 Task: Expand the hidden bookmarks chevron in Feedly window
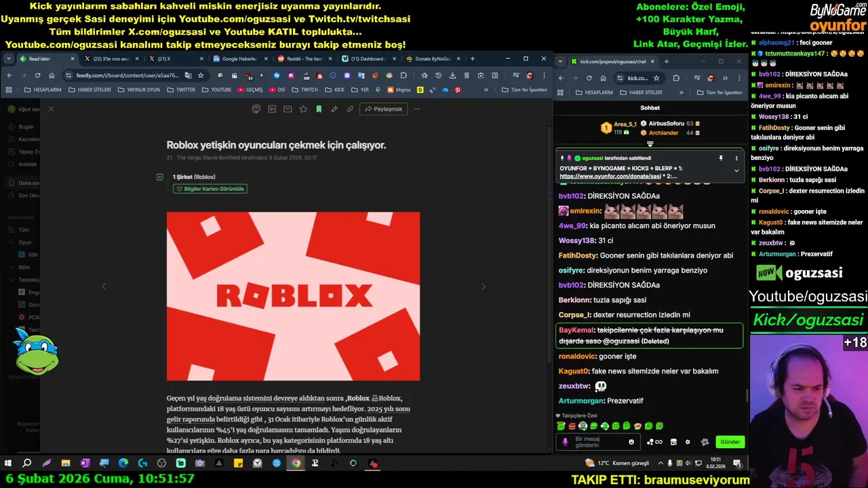tap(486, 89)
